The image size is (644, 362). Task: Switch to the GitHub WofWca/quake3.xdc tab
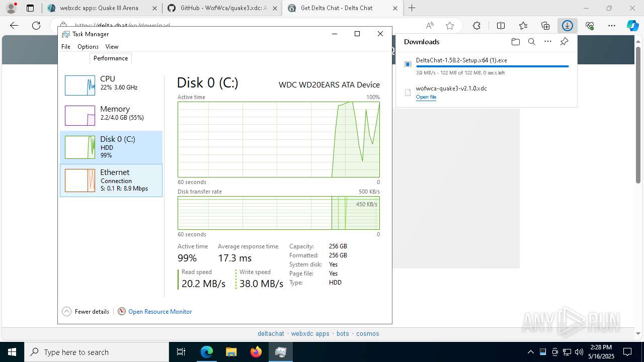[223, 8]
